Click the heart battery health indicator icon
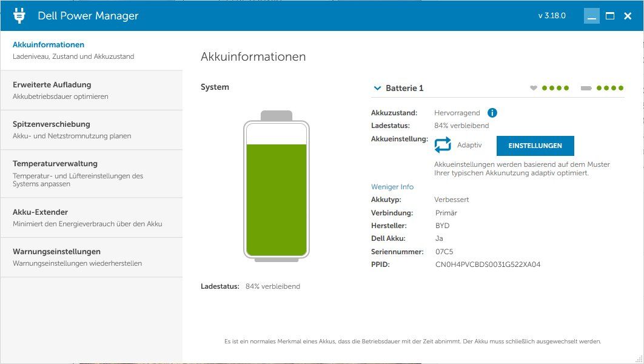The image size is (644, 364). click(534, 88)
